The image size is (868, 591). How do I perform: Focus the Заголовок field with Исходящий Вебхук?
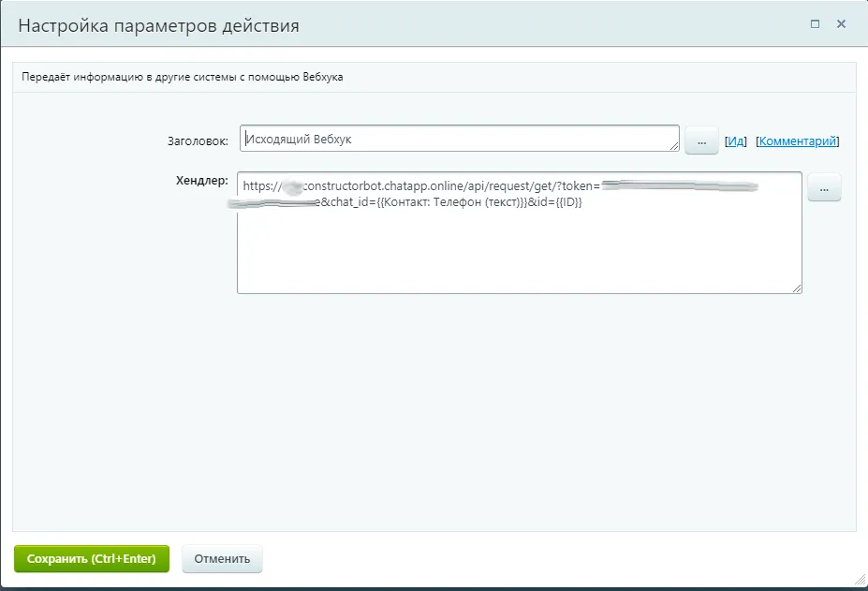point(460,139)
